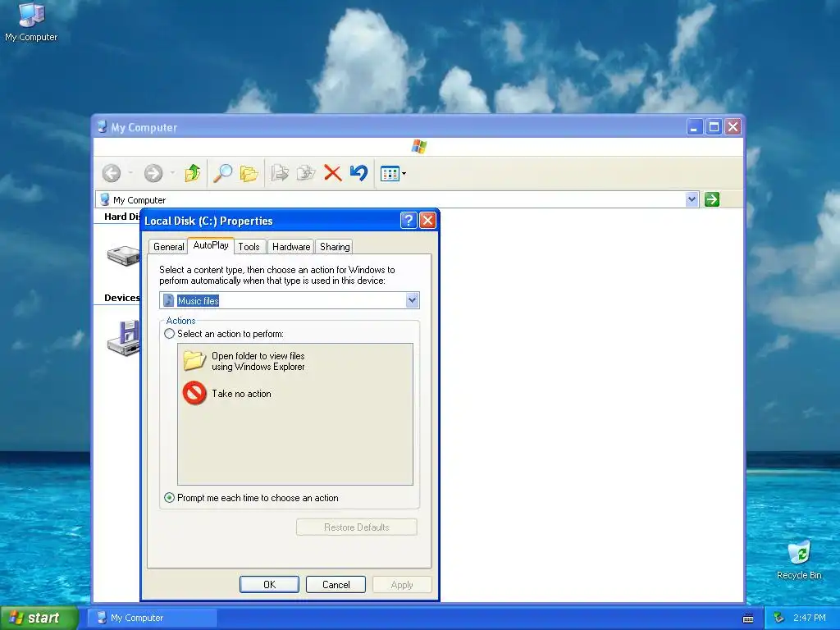Click the Move To toolbar icon

pos(280,173)
